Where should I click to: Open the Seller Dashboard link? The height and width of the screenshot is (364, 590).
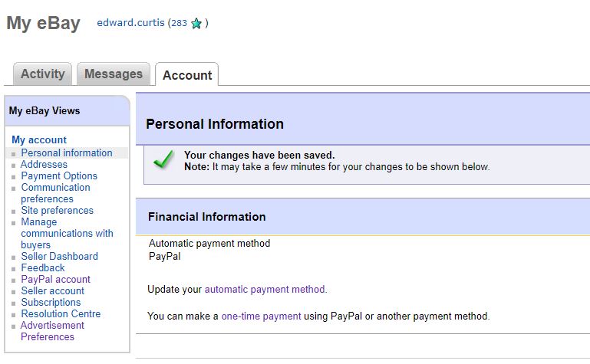(x=59, y=256)
